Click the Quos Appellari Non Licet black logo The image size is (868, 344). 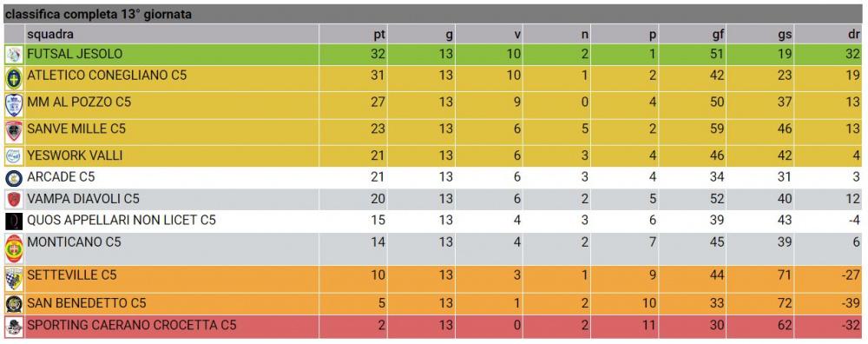click(x=14, y=221)
